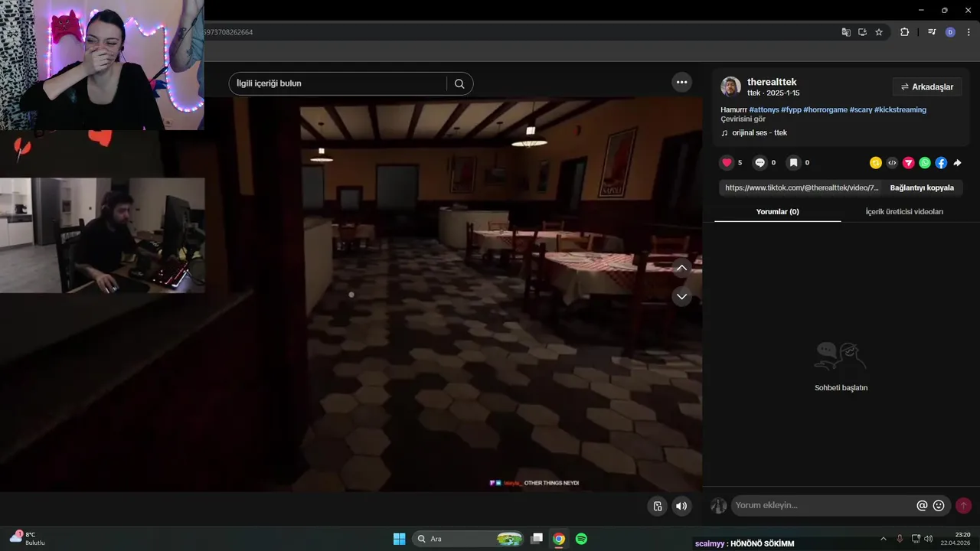The image size is (980, 551).
Task: Click the search magnifier icon
Action: pos(459,83)
